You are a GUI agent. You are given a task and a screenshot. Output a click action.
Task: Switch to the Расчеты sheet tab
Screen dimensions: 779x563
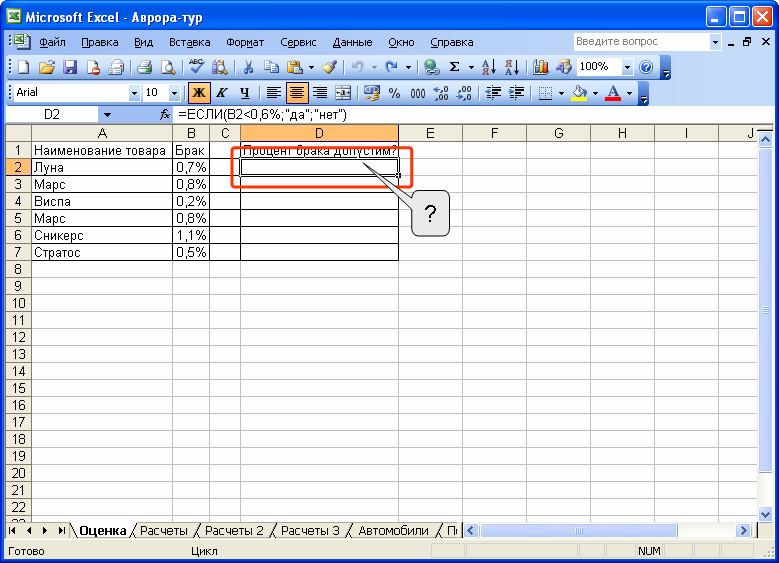[163, 531]
